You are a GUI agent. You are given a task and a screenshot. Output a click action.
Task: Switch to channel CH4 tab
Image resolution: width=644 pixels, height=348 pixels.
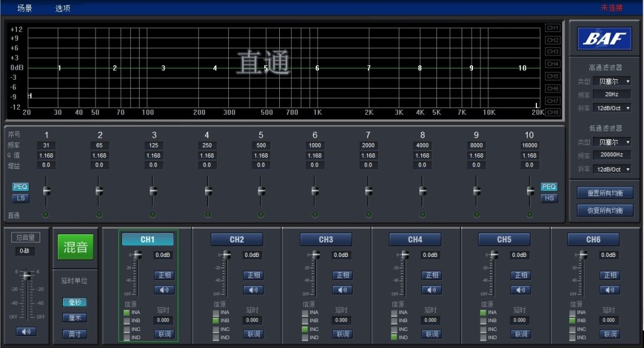(415, 239)
